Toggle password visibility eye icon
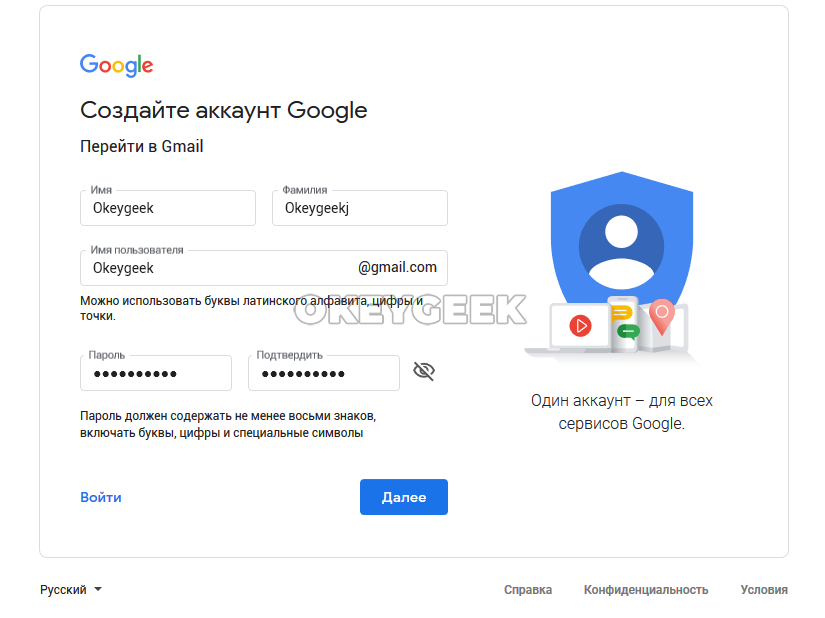The width and height of the screenshot is (825, 618). click(424, 371)
